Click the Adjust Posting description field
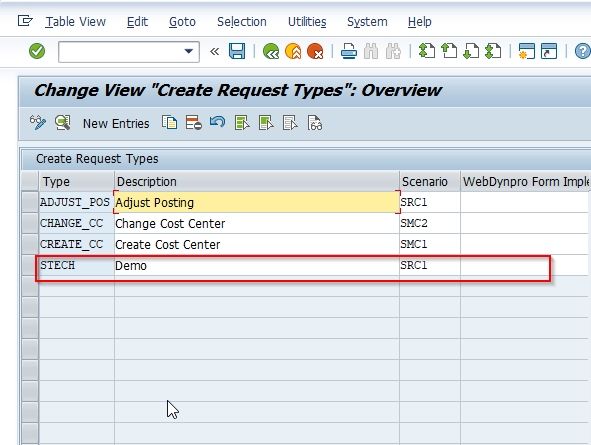 click(x=257, y=202)
